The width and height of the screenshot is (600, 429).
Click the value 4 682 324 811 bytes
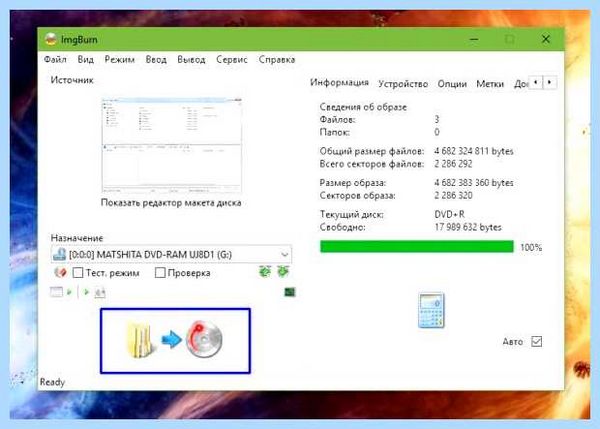(474, 151)
